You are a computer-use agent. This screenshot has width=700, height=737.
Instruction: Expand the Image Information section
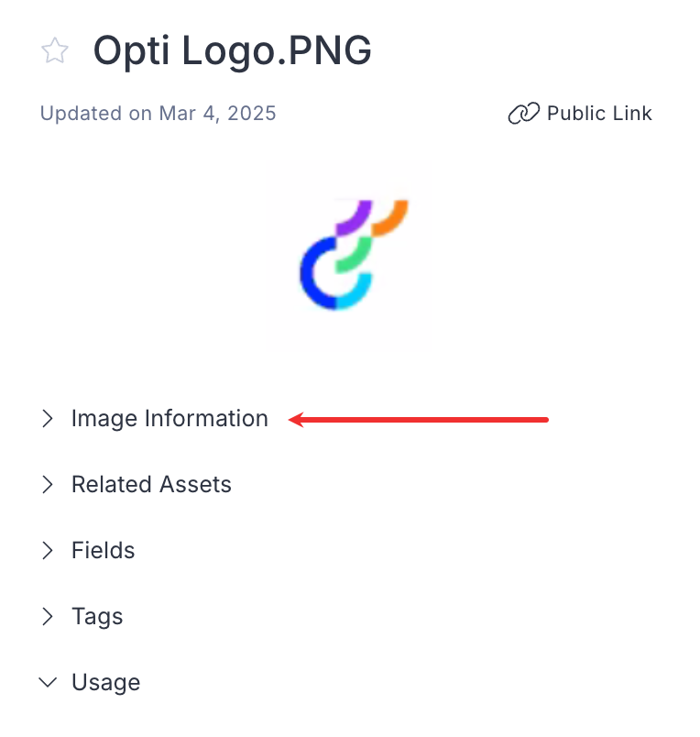pyautogui.click(x=170, y=419)
